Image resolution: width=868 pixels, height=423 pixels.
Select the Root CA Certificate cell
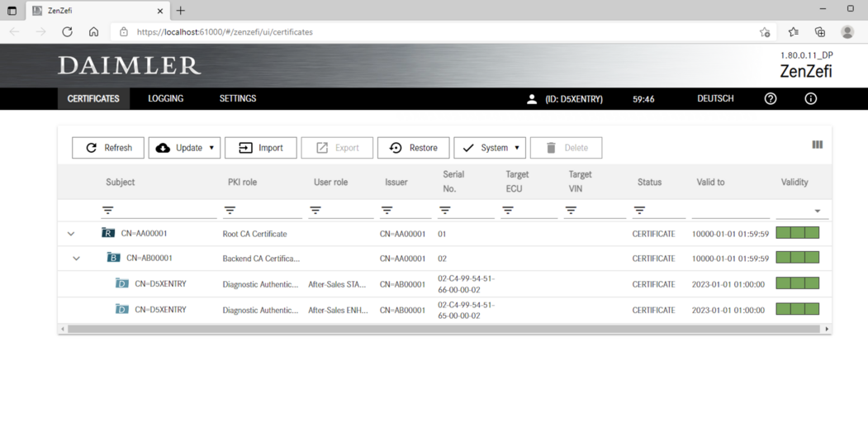pyautogui.click(x=254, y=234)
